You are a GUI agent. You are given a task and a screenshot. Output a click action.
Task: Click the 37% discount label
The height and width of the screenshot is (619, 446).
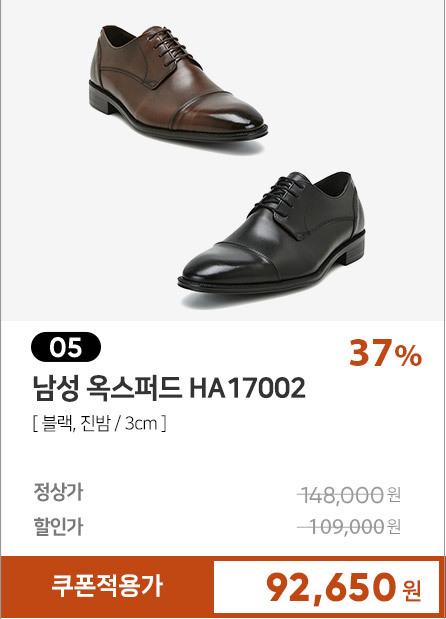(385, 353)
